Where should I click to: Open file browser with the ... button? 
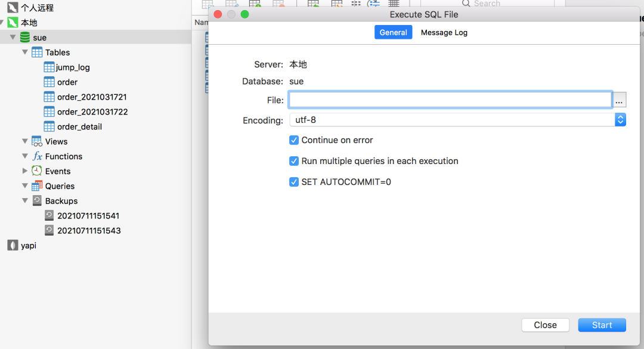coord(619,100)
